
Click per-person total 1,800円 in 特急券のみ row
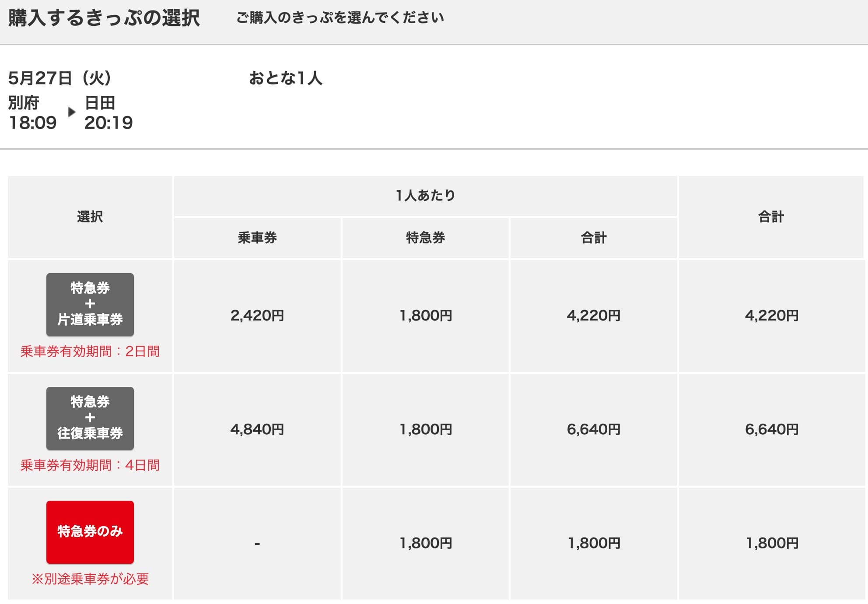pyautogui.click(x=594, y=543)
